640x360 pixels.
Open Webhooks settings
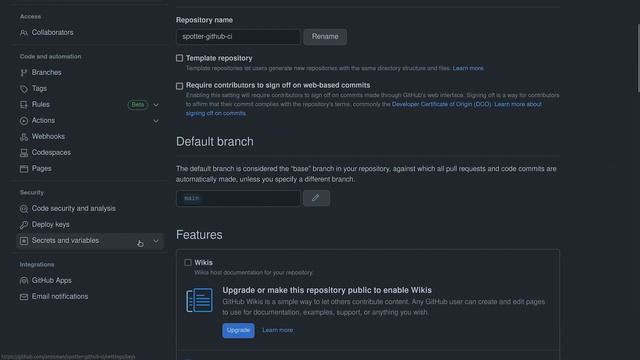coord(48,136)
